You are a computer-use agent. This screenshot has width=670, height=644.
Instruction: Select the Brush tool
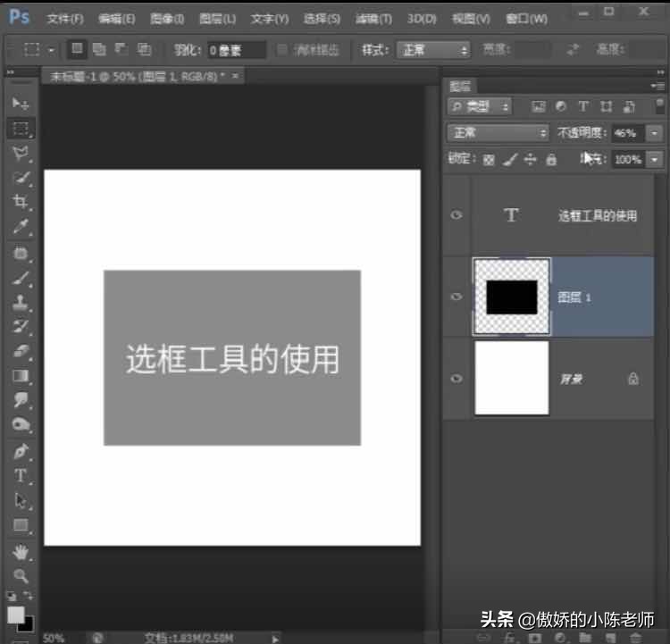point(20,278)
